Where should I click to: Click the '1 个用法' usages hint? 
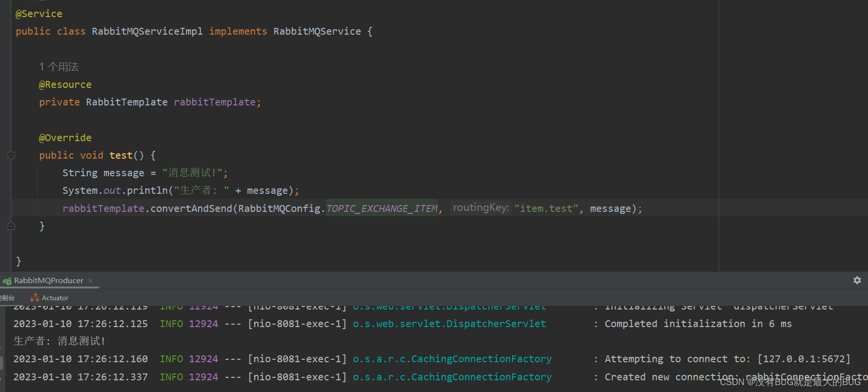(x=59, y=67)
